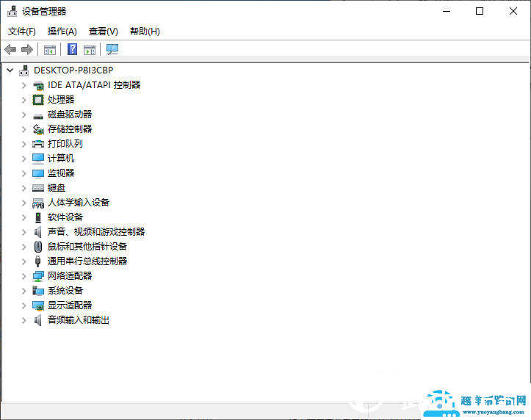This screenshot has width=531, height=420.
Task: Click the 人体学输入设备 icon
Action: 38,203
